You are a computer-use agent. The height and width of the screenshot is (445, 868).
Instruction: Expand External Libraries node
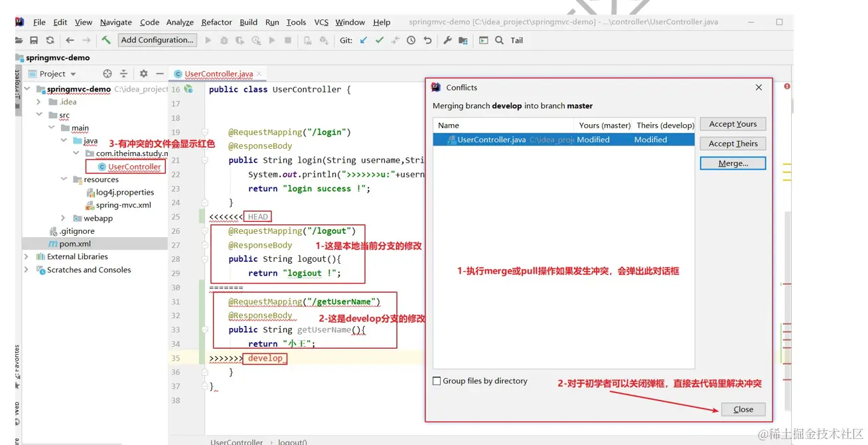point(27,256)
